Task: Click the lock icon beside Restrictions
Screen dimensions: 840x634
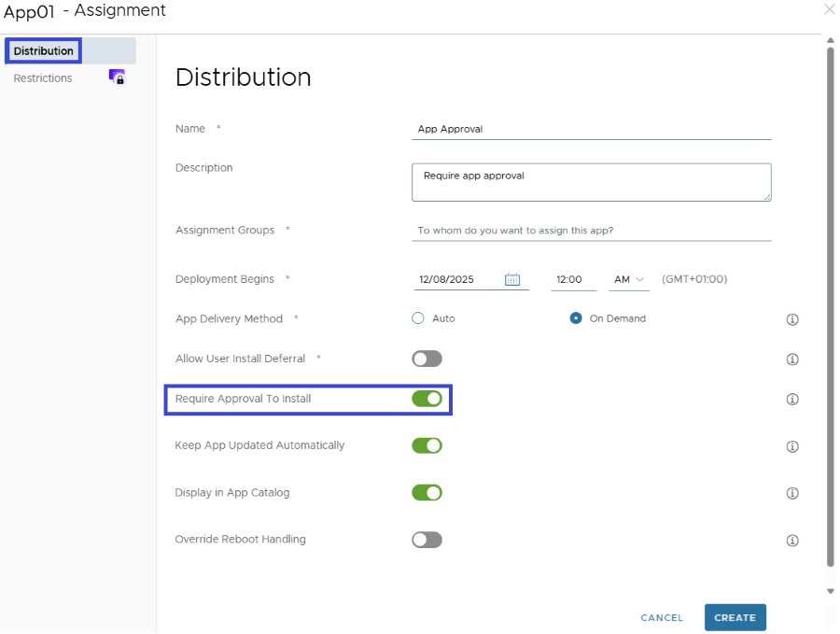Action: (x=117, y=77)
